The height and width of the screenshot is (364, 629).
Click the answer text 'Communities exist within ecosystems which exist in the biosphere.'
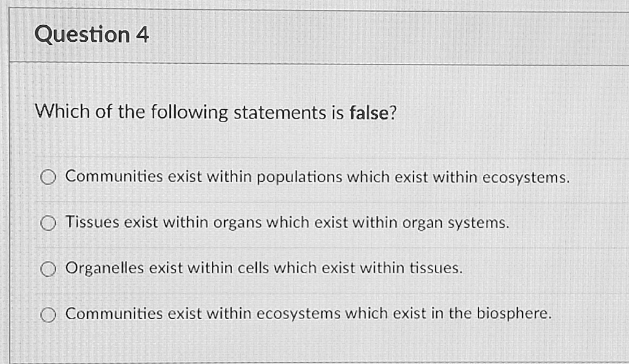tap(308, 314)
